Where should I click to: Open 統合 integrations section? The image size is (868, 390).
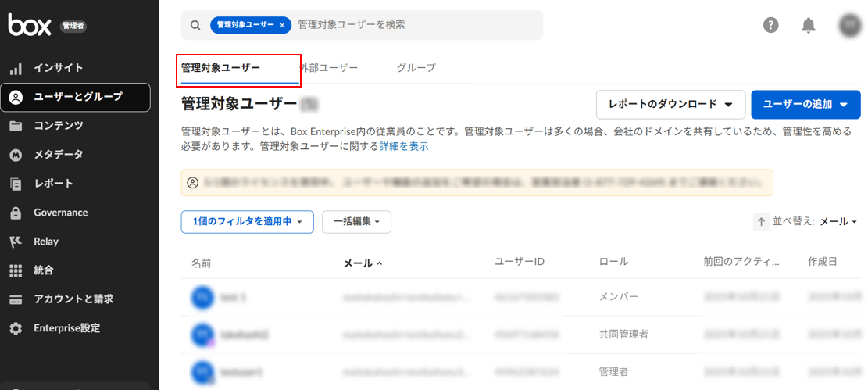44,270
